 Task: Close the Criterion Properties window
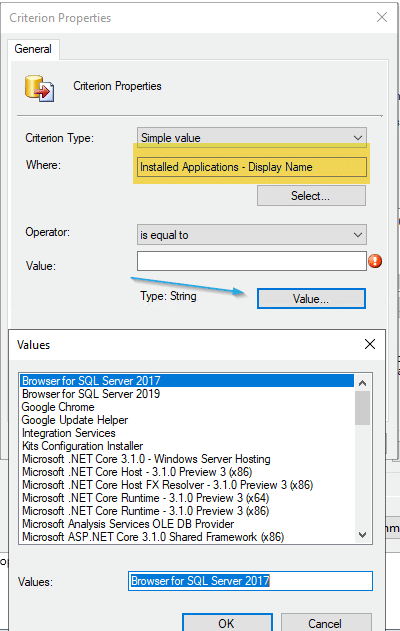pyautogui.click(x=381, y=17)
